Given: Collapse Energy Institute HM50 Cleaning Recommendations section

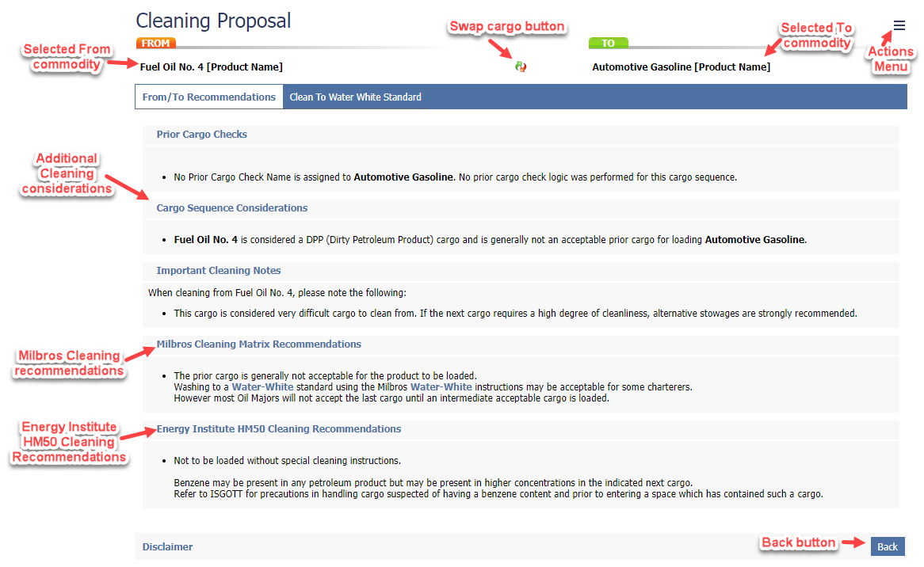Looking at the screenshot, I should click(279, 429).
